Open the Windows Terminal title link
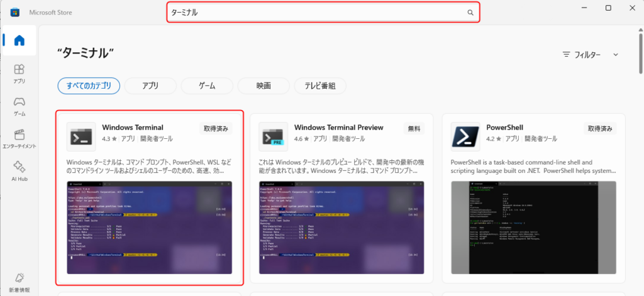 coord(133,128)
